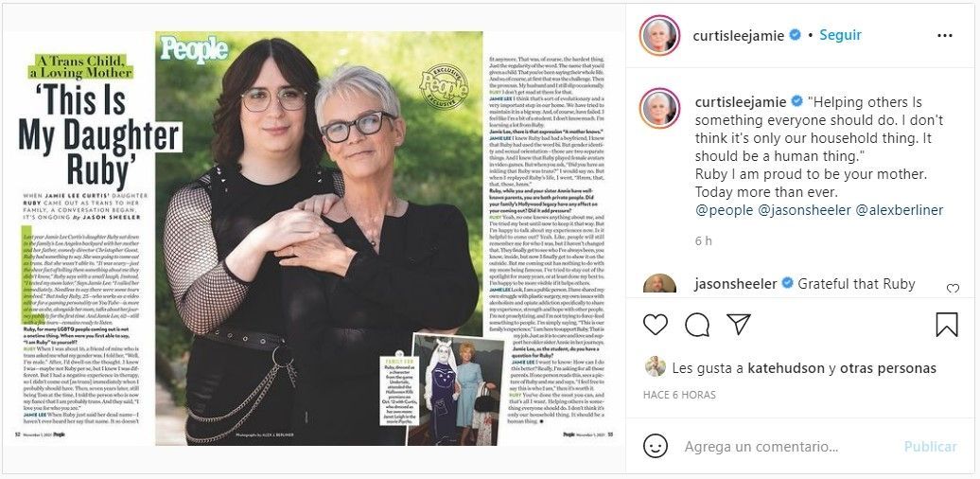This screenshot has width=980, height=479.
Task: Open the People magazine spread image
Action: [311, 239]
